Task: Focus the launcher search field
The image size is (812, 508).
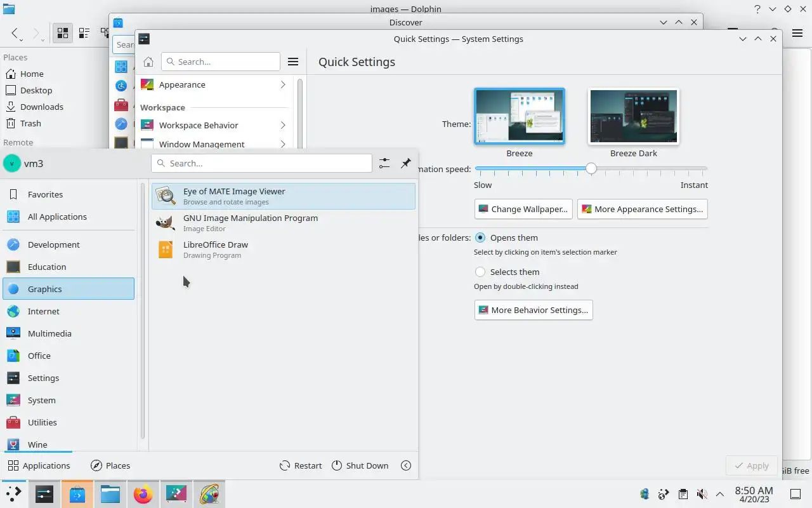Action: click(x=261, y=163)
